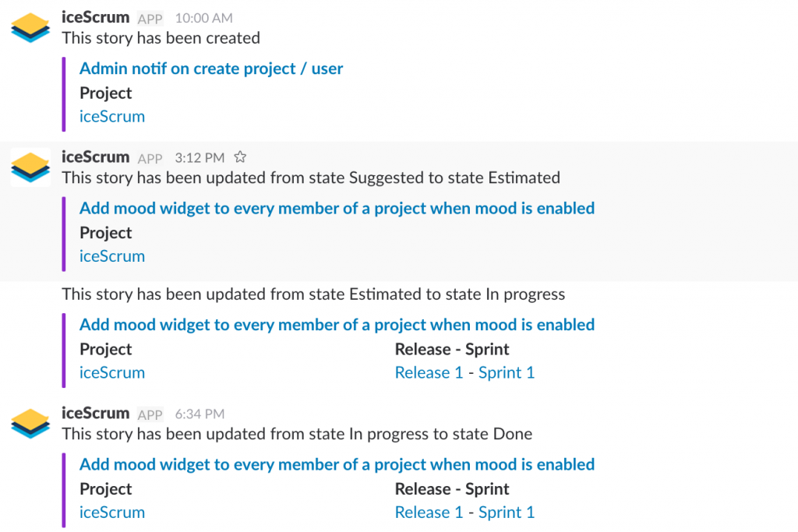Click the purple sidebar of the Done message attachment
Screen dimensions: 798x532
tap(65, 488)
